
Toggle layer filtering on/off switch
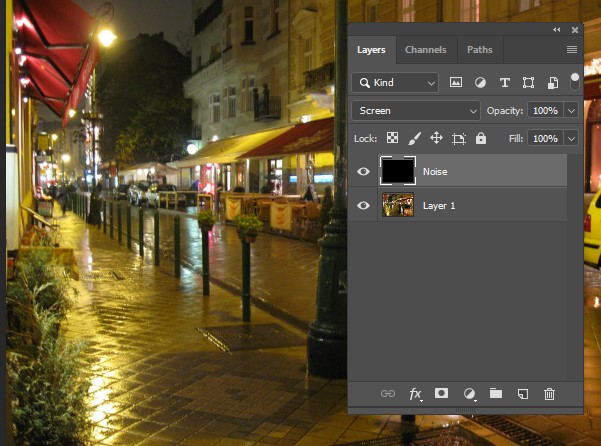click(x=575, y=82)
